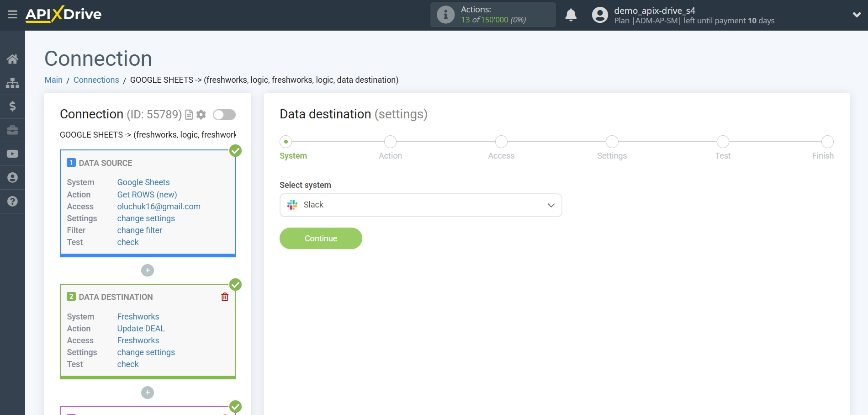
Task: Click the Actions counter panel
Action: pos(493,15)
